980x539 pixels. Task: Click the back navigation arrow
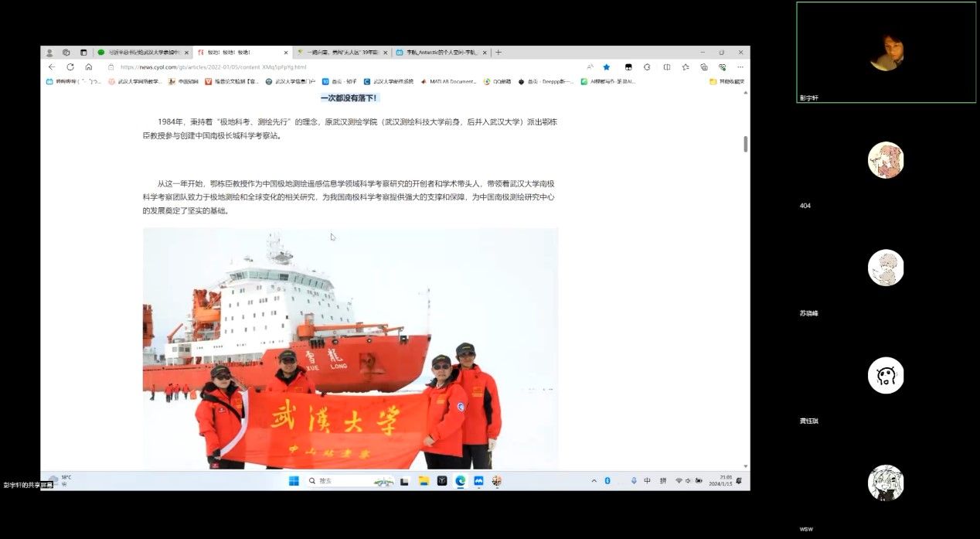click(x=52, y=67)
